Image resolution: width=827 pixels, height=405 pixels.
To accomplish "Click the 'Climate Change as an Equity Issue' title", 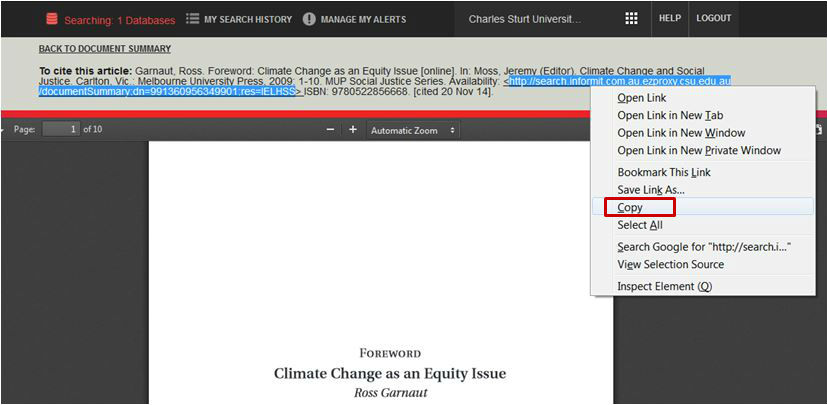I will 390,373.
